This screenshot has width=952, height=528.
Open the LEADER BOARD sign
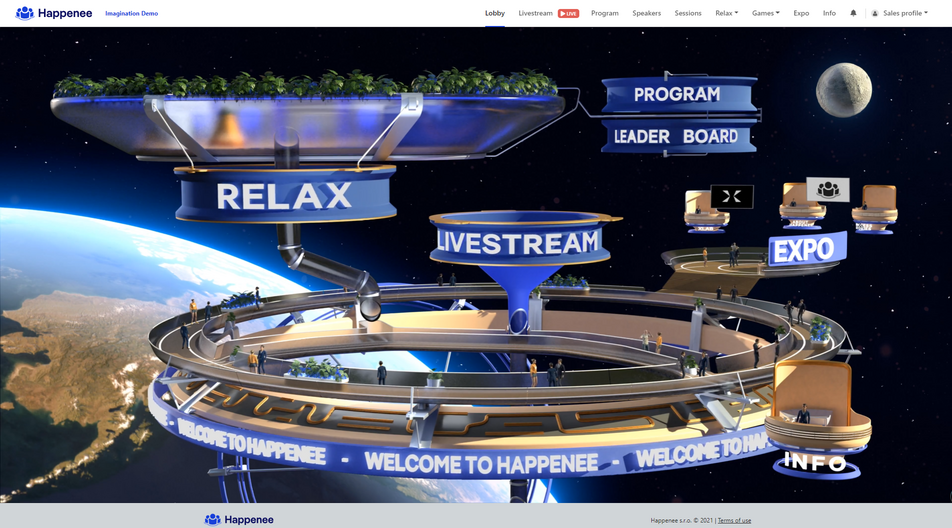pos(676,137)
